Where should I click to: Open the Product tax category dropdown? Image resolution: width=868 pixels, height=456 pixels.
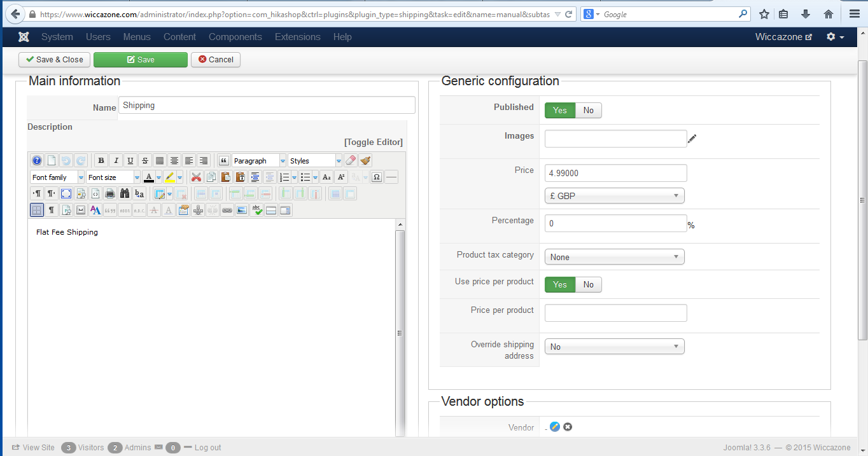[615, 257]
